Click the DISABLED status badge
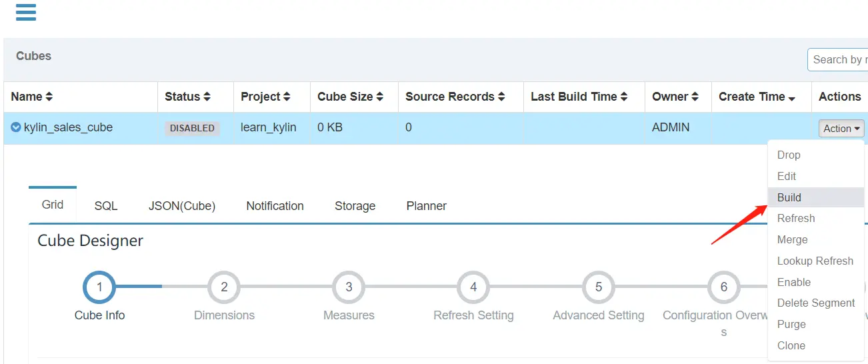 [x=192, y=128]
